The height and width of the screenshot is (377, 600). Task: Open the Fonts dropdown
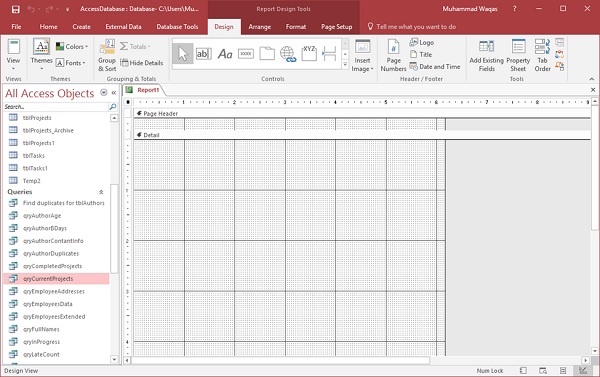click(x=70, y=63)
